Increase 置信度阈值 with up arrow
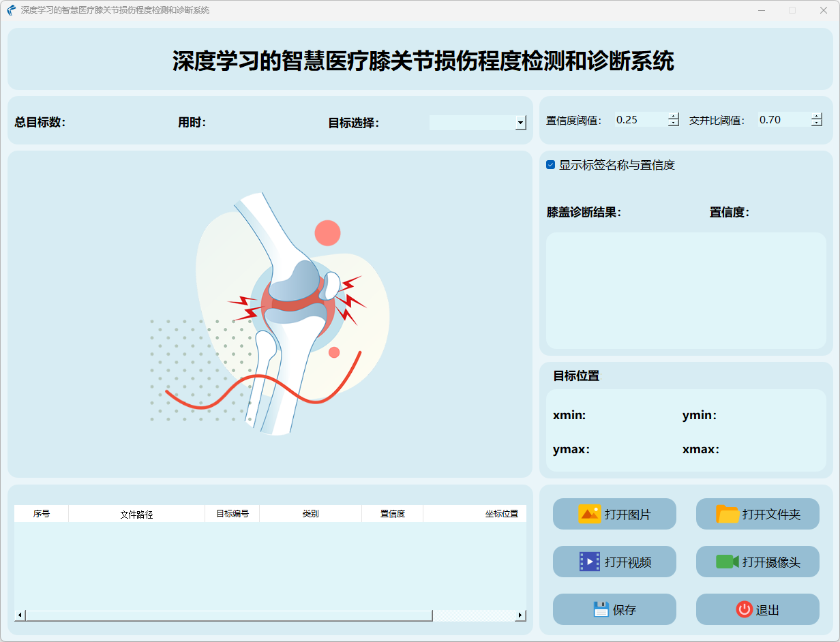840x642 pixels. coord(674,116)
